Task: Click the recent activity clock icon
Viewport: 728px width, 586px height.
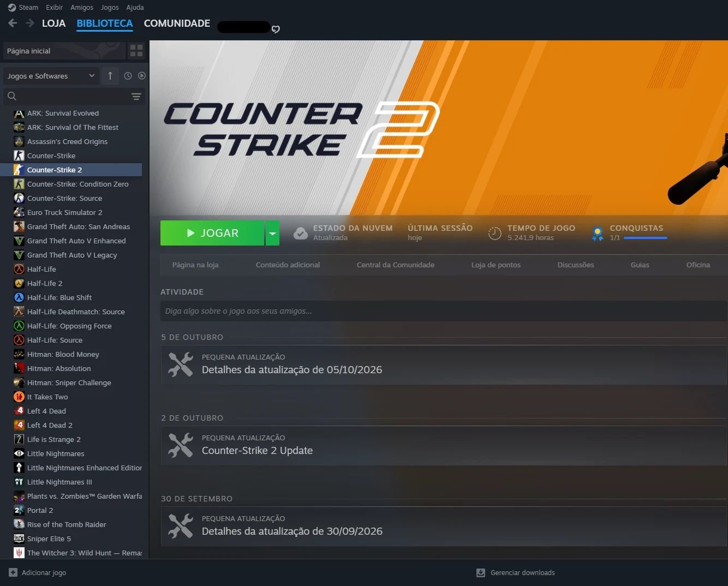Action: (128, 76)
